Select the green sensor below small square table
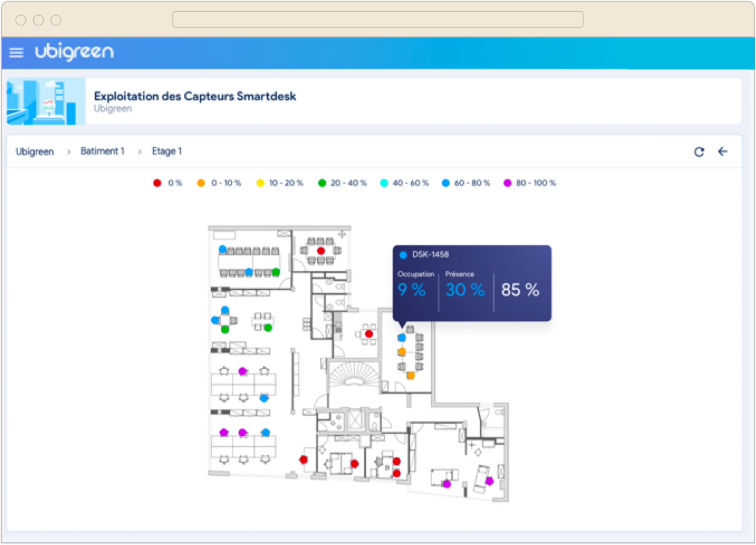The image size is (756, 545). pyautogui.click(x=225, y=330)
